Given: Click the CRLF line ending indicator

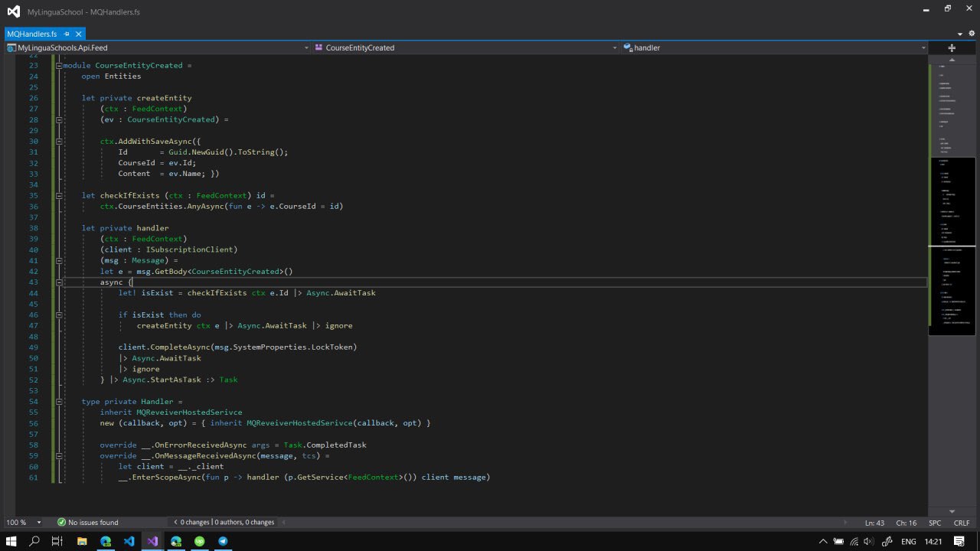Looking at the screenshot, I should (x=961, y=523).
